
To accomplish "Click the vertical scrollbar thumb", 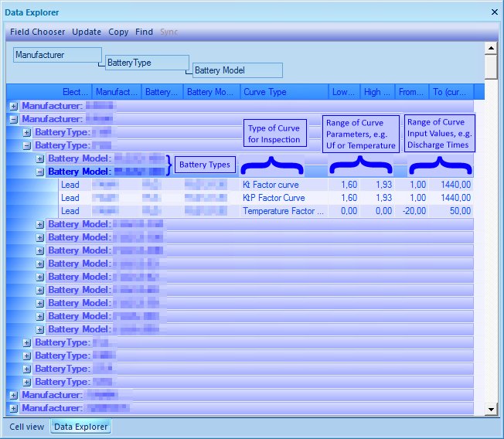I will pyautogui.click(x=491, y=66).
